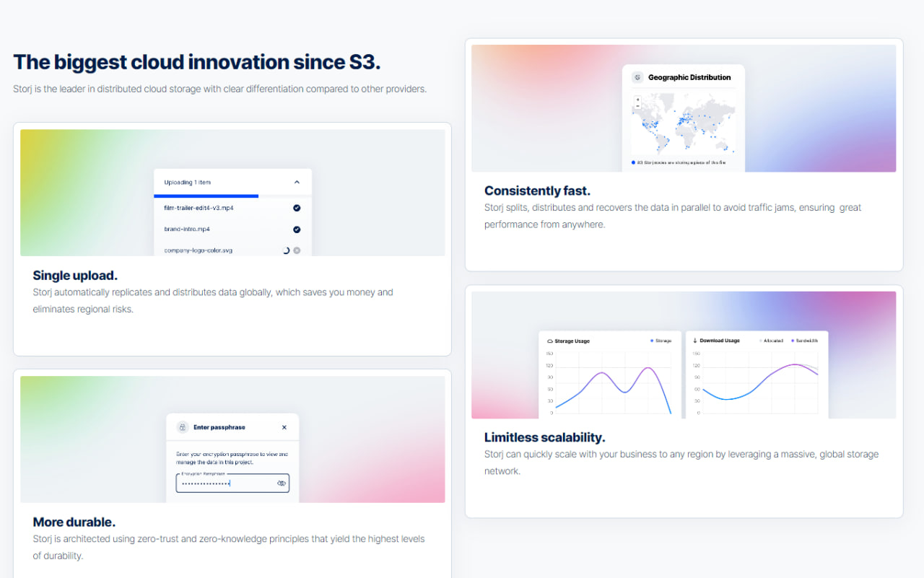The height and width of the screenshot is (578, 924).
Task: Zoom out on the geographic map
Action: (637, 106)
